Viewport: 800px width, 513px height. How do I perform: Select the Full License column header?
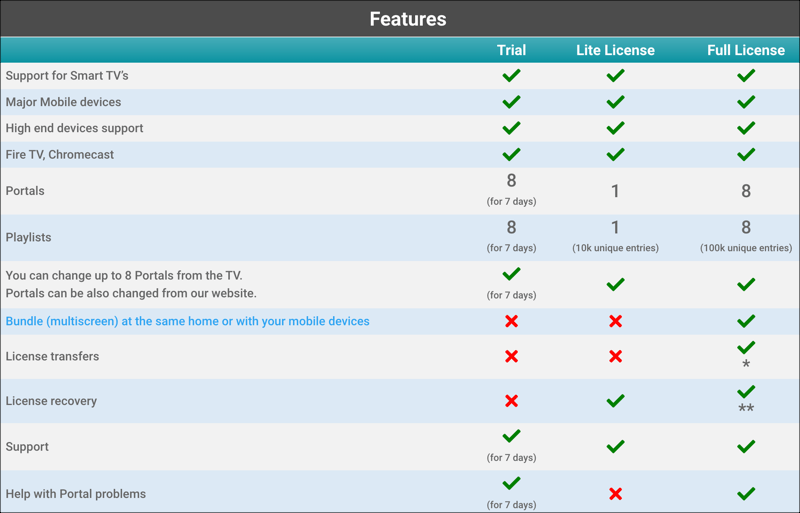[x=746, y=50]
